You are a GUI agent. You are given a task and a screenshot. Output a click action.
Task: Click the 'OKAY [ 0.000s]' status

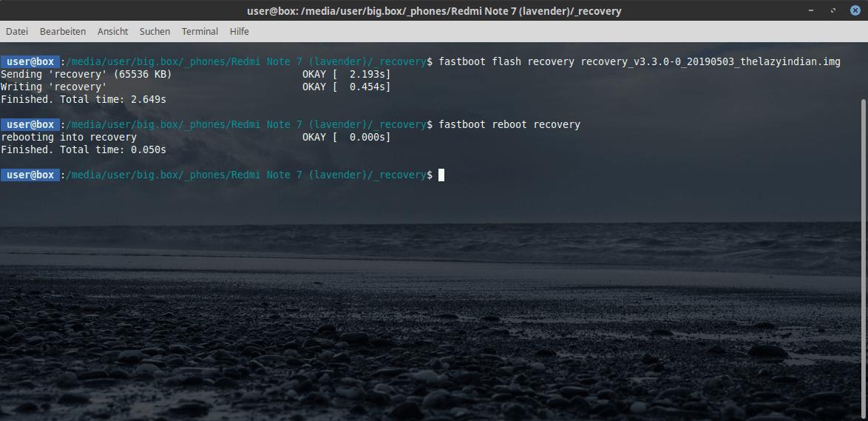[347, 137]
